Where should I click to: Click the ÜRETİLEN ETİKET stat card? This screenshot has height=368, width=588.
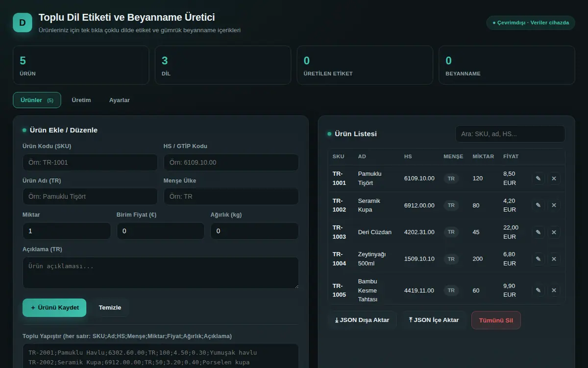[x=365, y=65]
